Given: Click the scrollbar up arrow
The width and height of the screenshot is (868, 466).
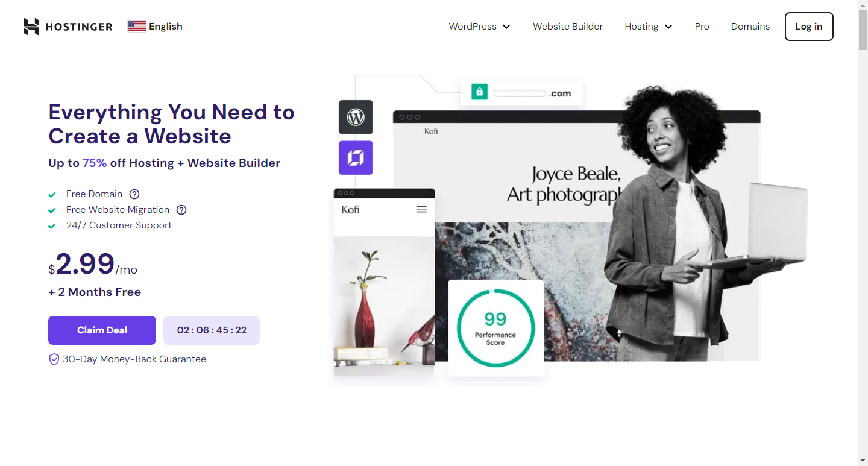Looking at the screenshot, I should [x=863, y=4].
